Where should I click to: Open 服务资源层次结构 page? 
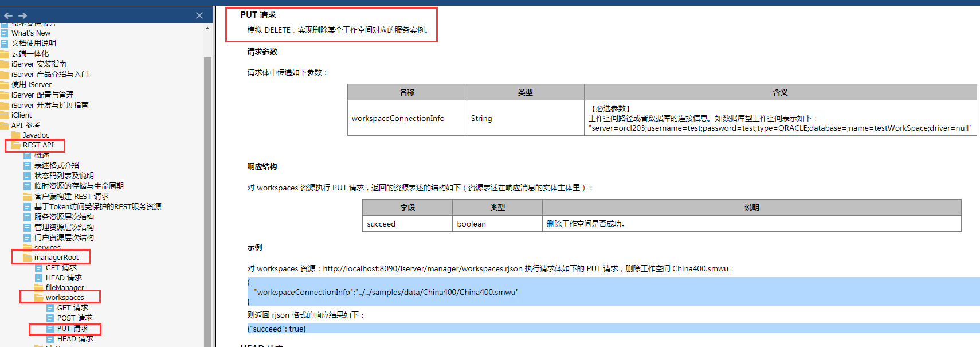[x=64, y=217]
